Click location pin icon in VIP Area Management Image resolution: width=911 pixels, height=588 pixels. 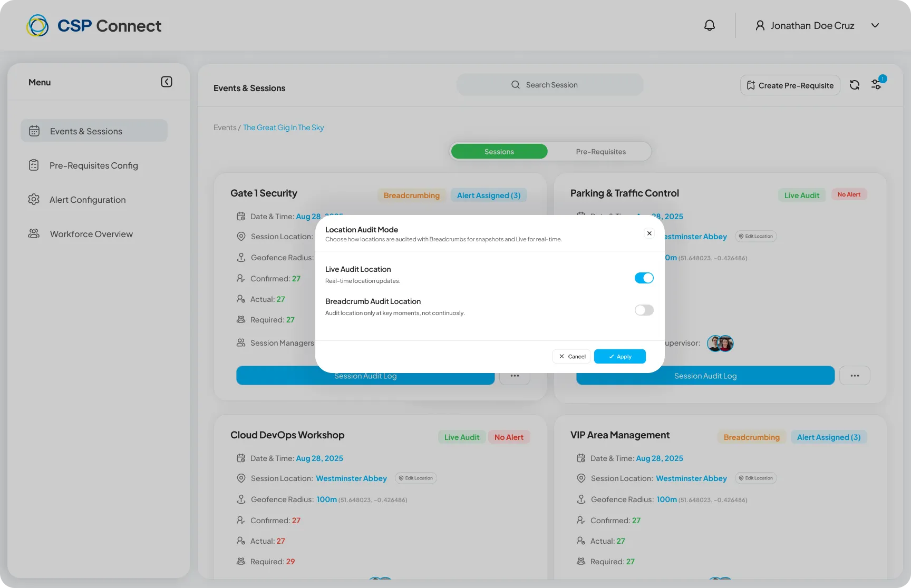tap(581, 478)
